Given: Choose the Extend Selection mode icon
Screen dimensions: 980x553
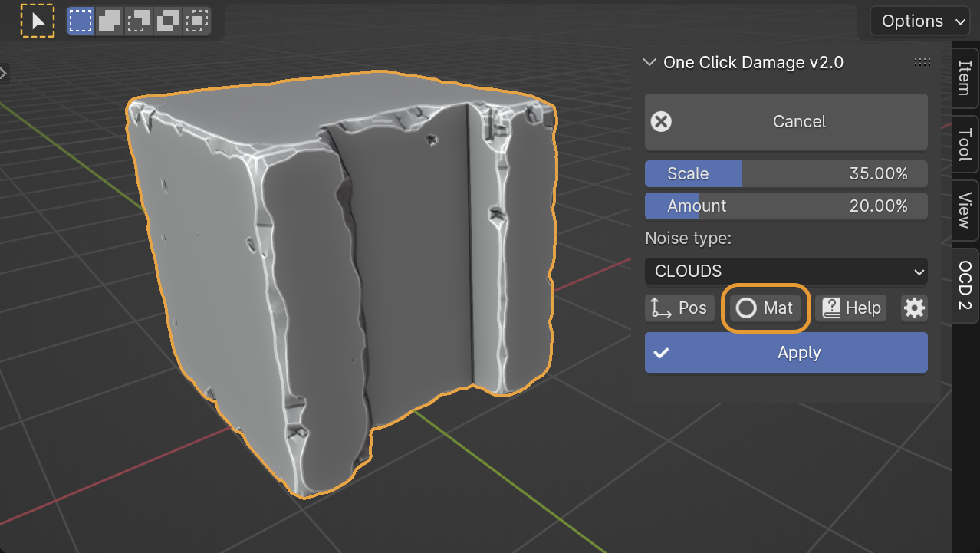Looking at the screenshot, I should [x=110, y=21].
